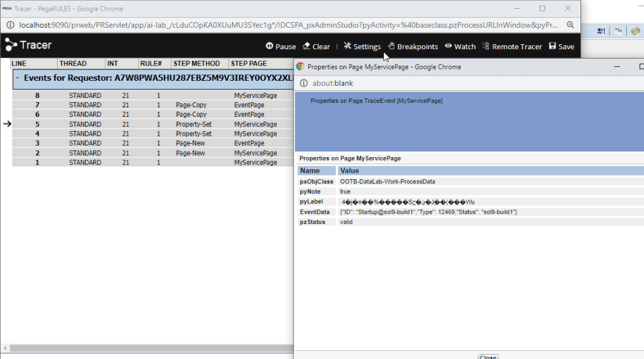The height and width of the screenshot is (359, 644).
Task: Click the zoom magnifier in address bar
Action: 570,25
